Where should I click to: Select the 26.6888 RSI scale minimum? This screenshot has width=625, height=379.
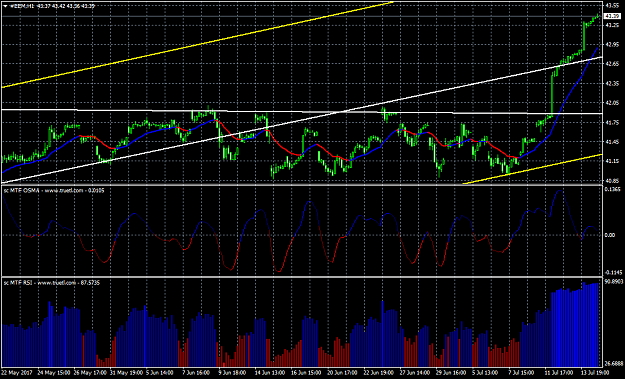pyautogui.click(x=613, y=364)
